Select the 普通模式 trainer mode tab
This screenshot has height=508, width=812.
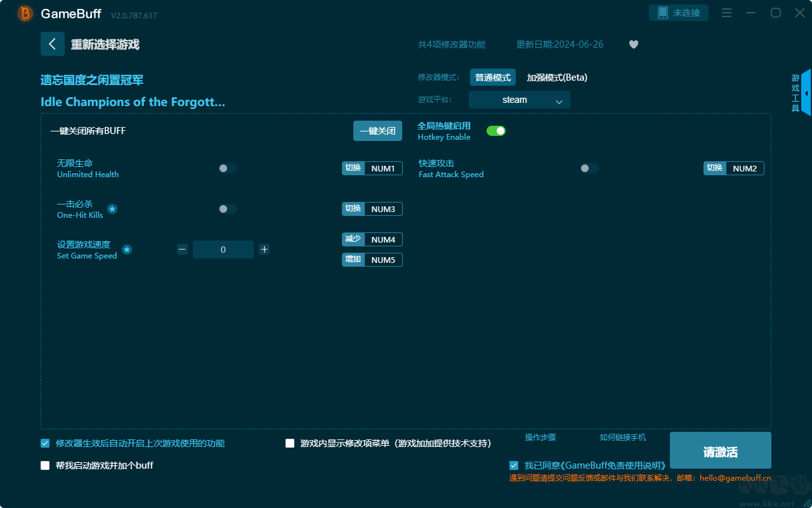pos(493,77)
